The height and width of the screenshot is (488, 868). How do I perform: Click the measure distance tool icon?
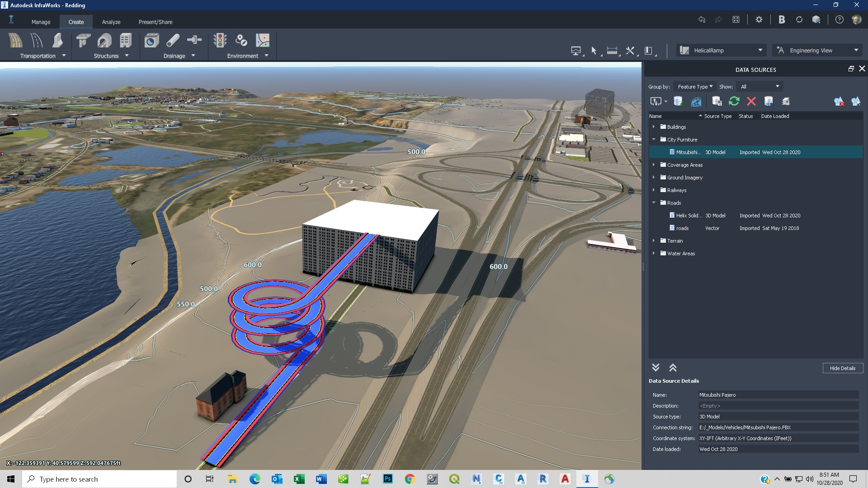[x=612, y=51]
